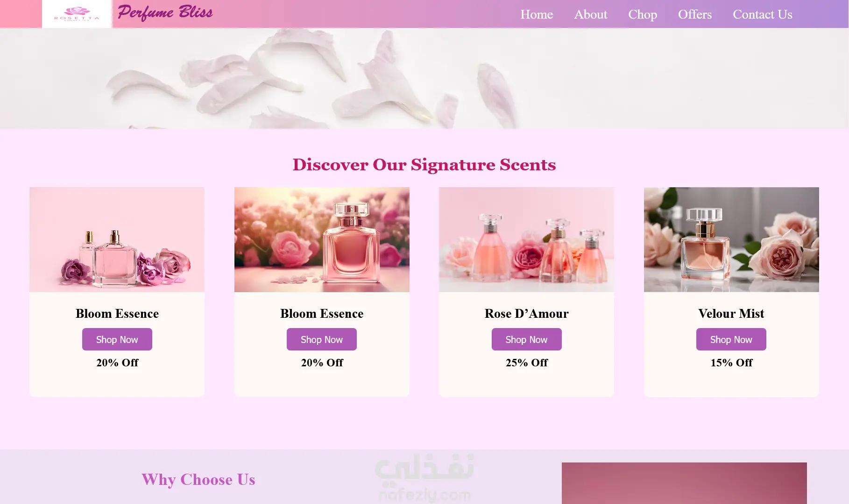Shop Now under second Bloom Essence card
This screenshot has width=849, height=504.
pos(322,339)
